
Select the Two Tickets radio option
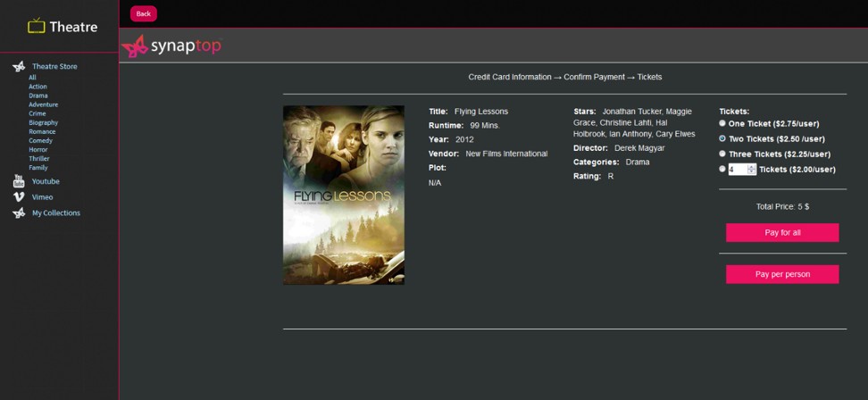722,138
